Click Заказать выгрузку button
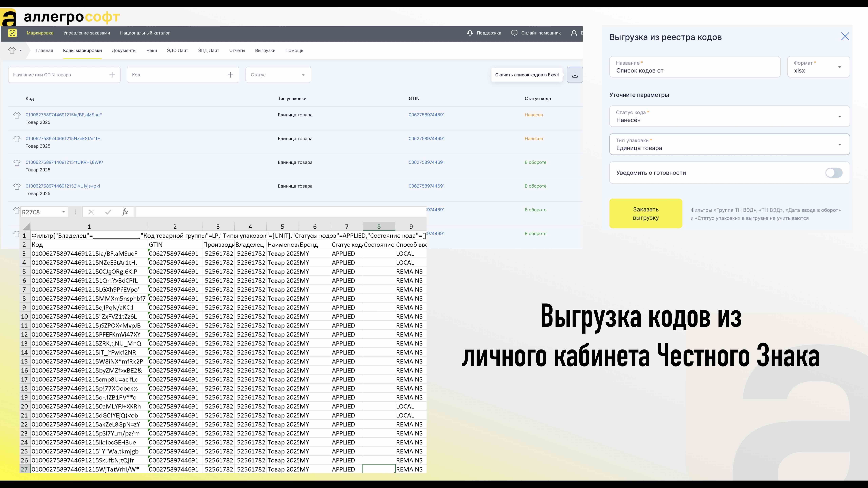Screen dimensions: 868x488 pyautogui.click(x=646, y=213)
